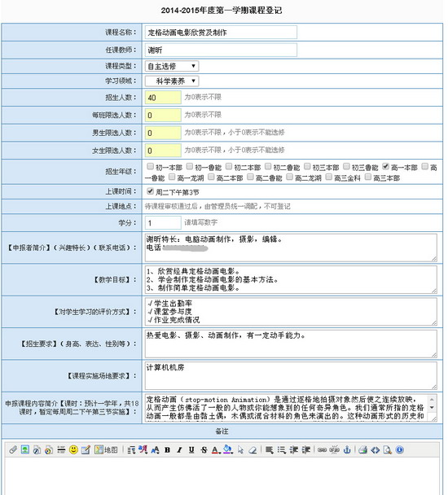Insert an anchor with anchor icon
This screenshot has height=495, width=448.
(x=347, y=449)
